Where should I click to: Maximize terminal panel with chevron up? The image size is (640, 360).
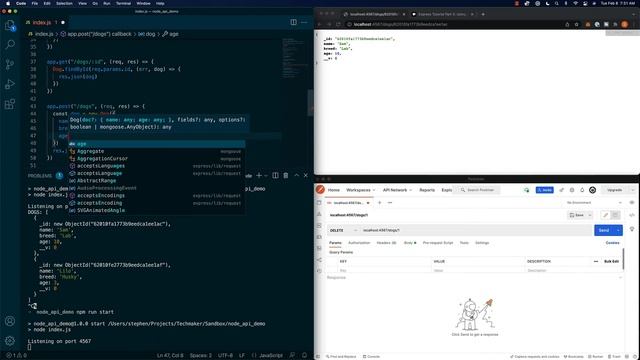click(297, 176)
